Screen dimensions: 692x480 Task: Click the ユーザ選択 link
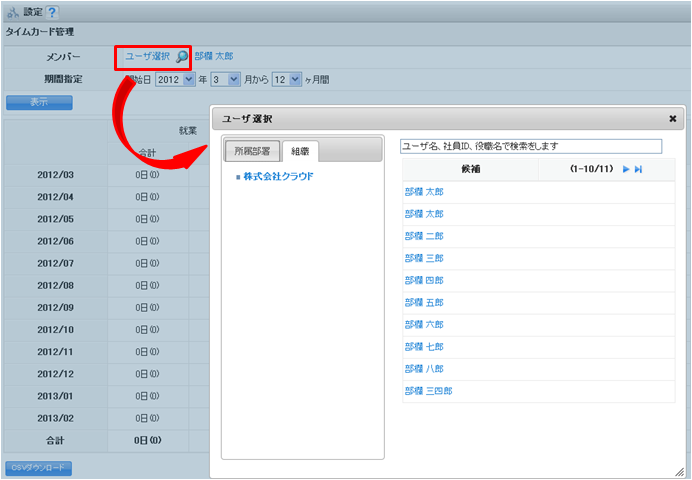pyautogui.click(x=147, y=57)
